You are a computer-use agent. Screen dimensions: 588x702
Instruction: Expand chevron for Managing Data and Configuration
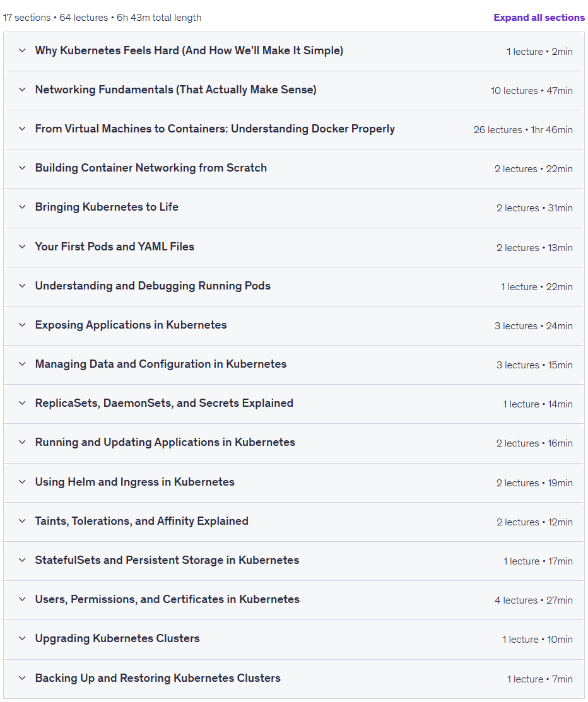click(x=22, y=364)
